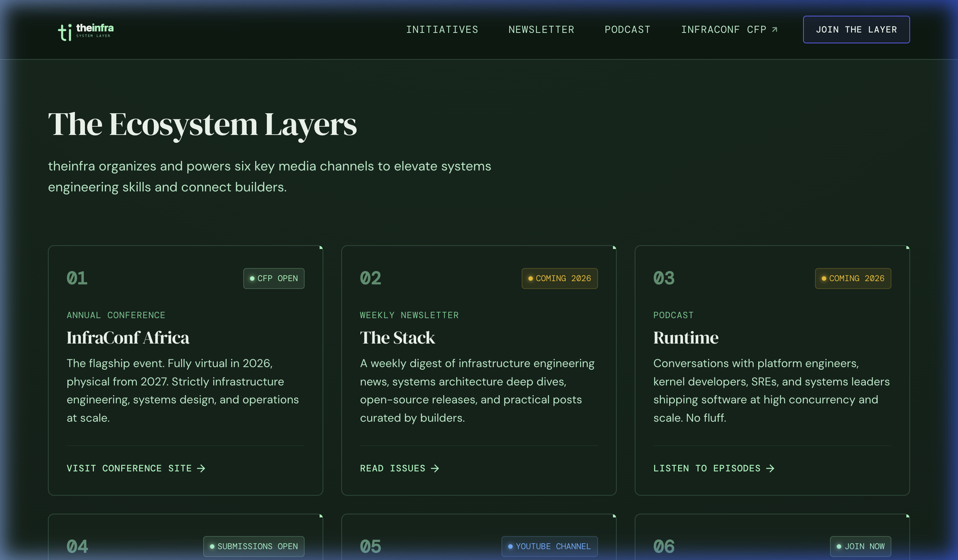Click the number 03 on third card

664,278
